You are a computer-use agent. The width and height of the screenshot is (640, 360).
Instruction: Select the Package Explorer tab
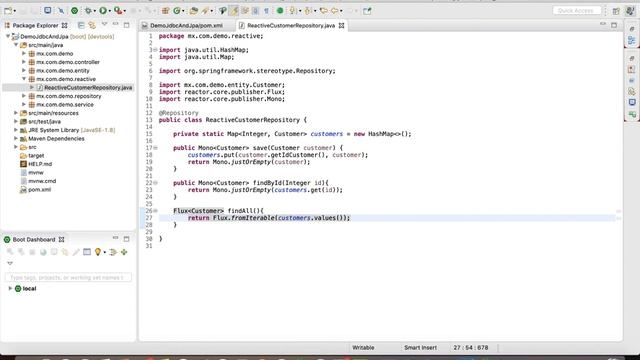[36, 25]
